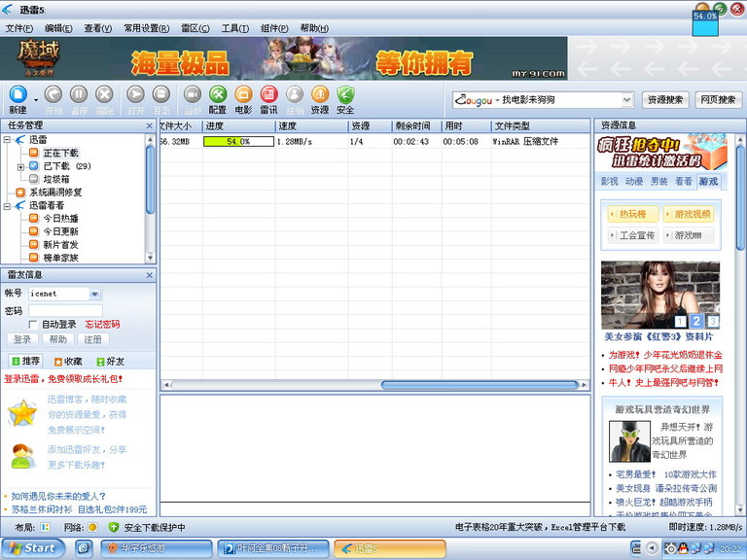Screen dimensions: 747x560
Task: Click the 速度 column header
Action: click(311, 126)
